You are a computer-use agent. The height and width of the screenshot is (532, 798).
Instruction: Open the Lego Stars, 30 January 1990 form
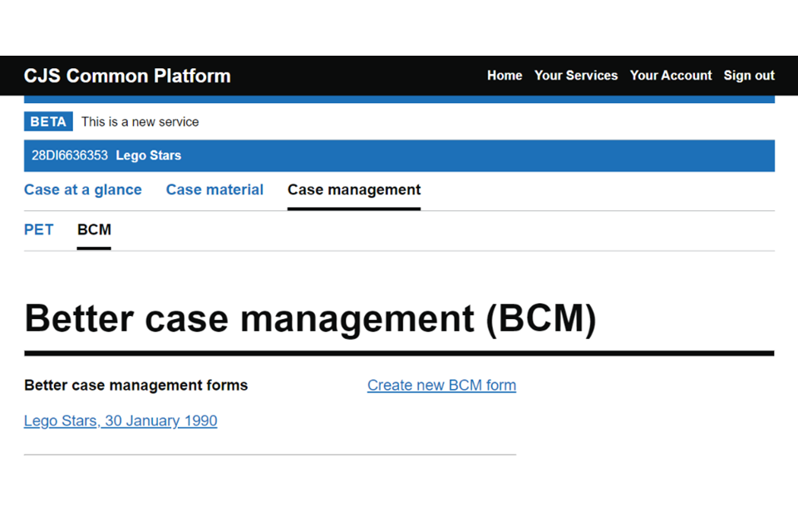[x=121, y=421]
